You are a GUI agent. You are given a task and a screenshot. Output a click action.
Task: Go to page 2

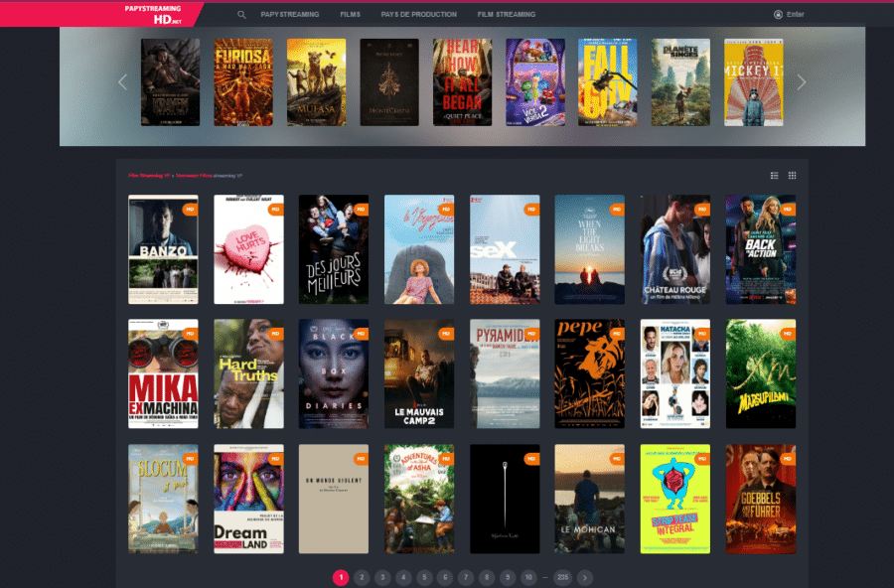point(362,577)
